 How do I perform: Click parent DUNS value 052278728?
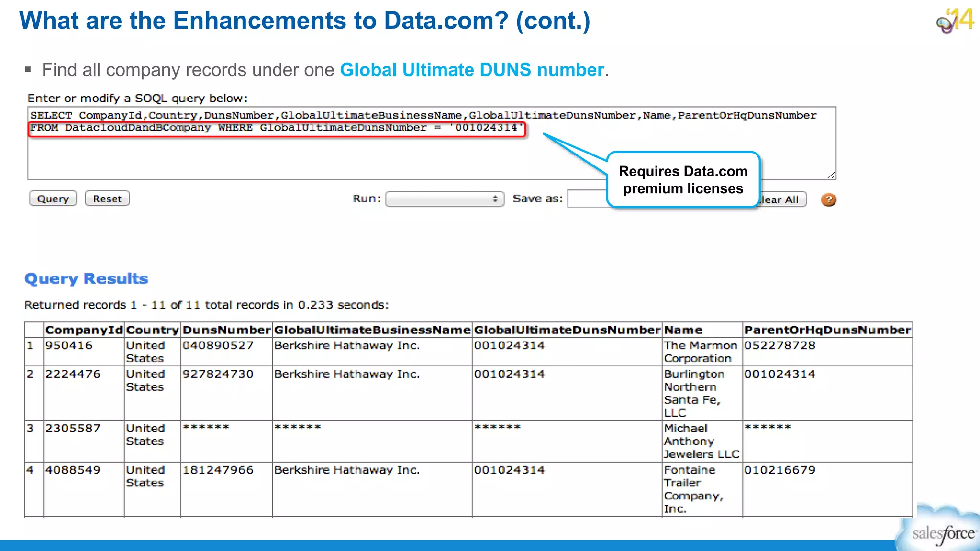pyautogui.click(x=780, y=345)
